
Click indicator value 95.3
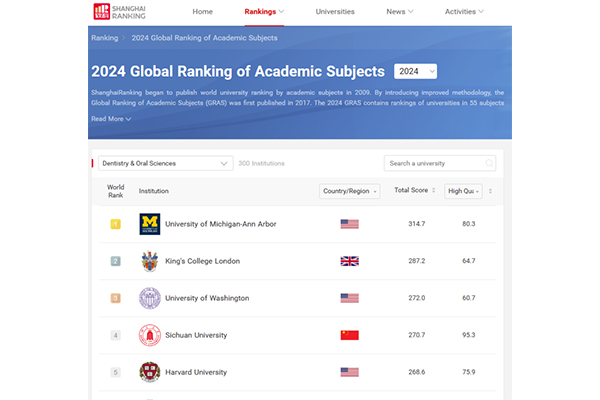coord(468,335)
